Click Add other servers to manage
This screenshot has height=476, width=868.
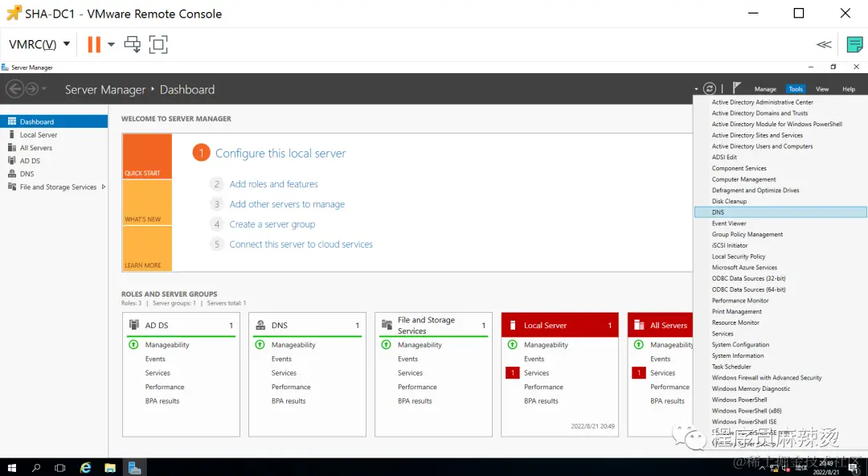click(x=287, y=204)
